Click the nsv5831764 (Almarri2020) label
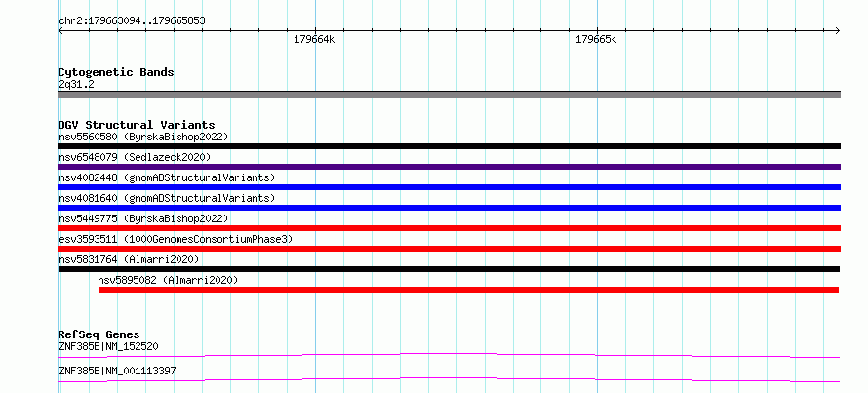The width and height of the screenshot is (868, 393). click(129, 259)
